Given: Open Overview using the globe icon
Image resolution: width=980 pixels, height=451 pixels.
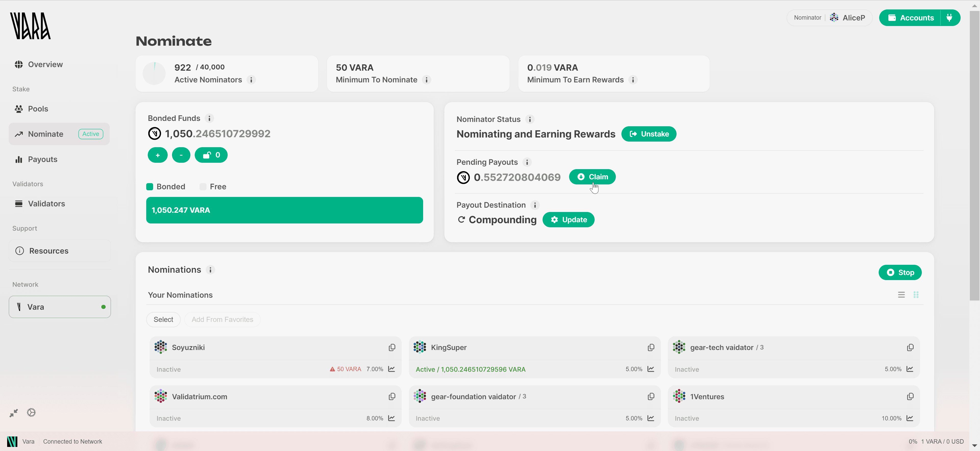Looking at the screenshot, I should (19, 64).
